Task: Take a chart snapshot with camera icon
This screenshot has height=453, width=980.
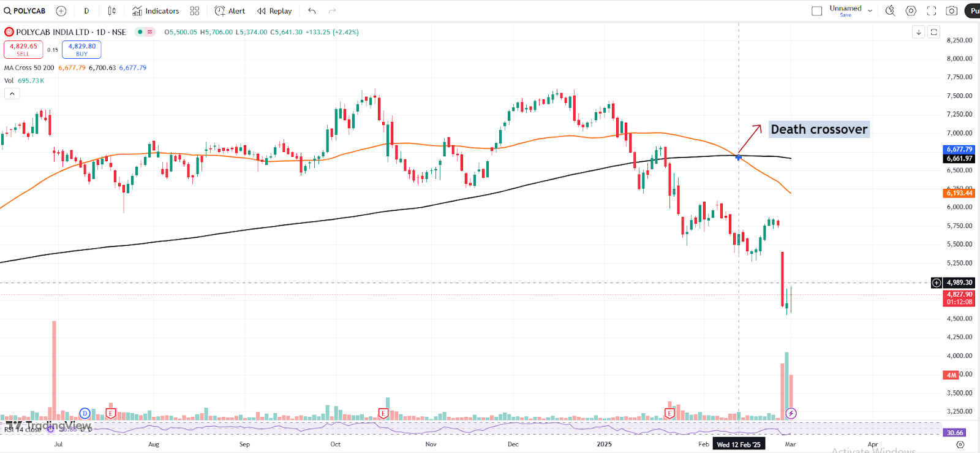Action: pos(952,11)
